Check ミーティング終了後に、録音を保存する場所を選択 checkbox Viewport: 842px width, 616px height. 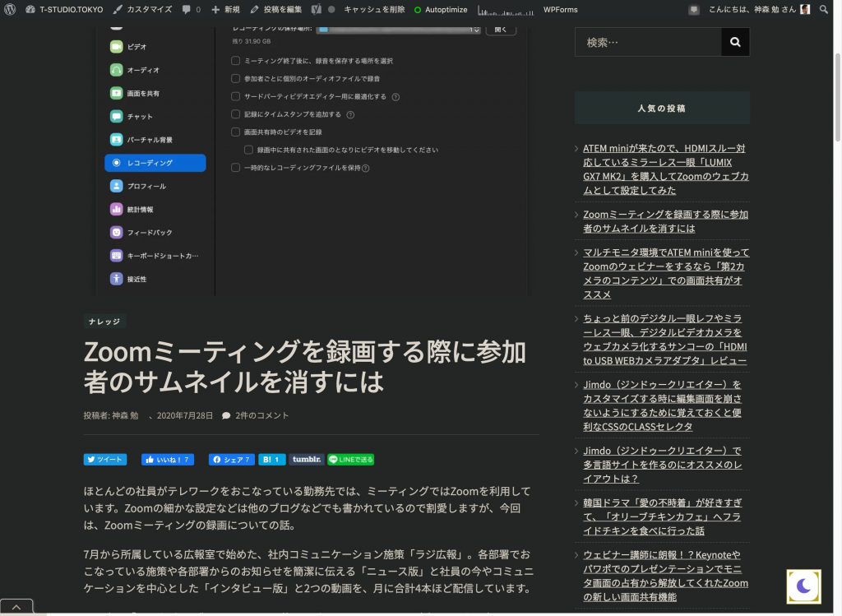[235, 61]
